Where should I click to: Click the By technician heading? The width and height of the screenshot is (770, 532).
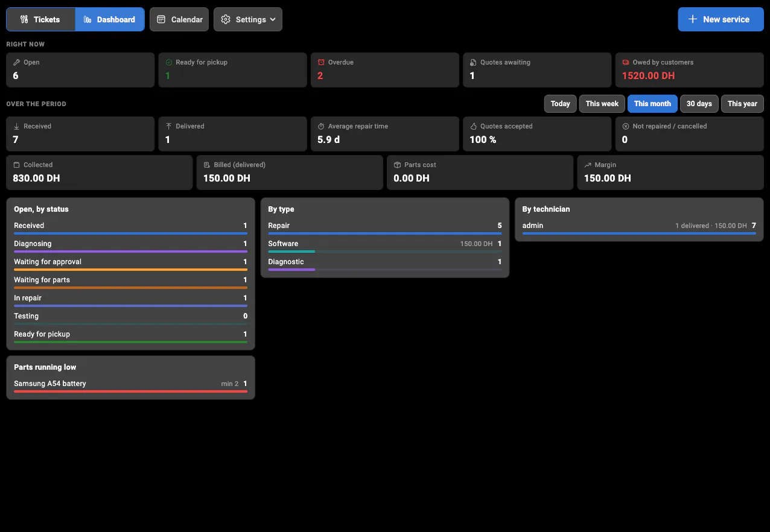(546, 209)
